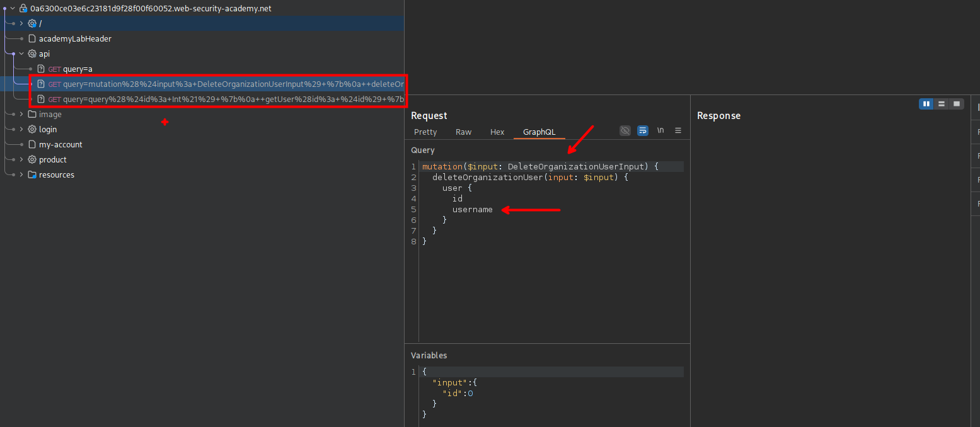Toggle word wrap in request editor
The height and width of the screenshot is (427, 980).
click(642, 131)
